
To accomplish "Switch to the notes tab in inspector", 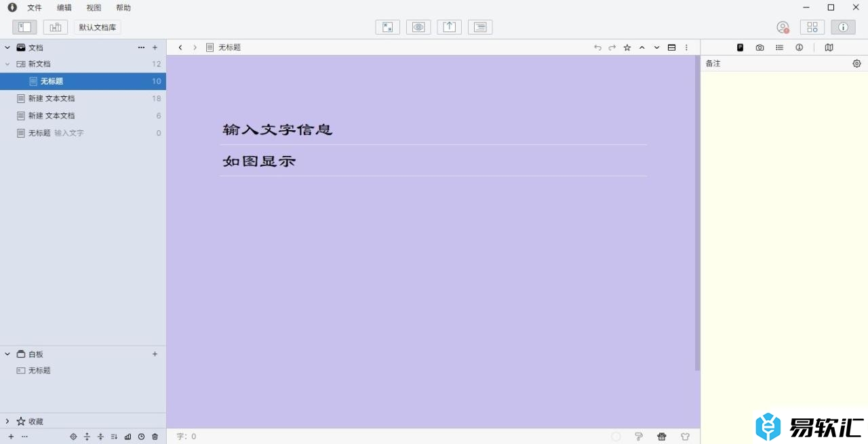I will 740,47.
